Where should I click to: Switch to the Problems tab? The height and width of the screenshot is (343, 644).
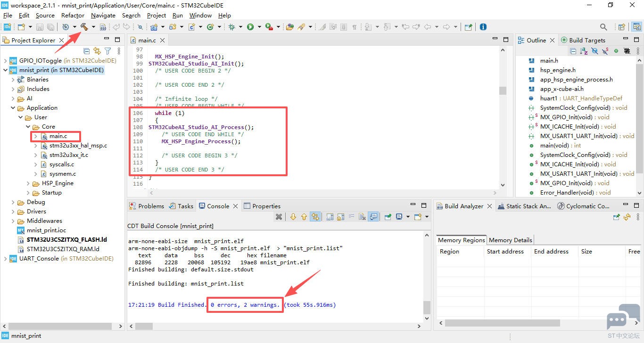tap(147, 206)
